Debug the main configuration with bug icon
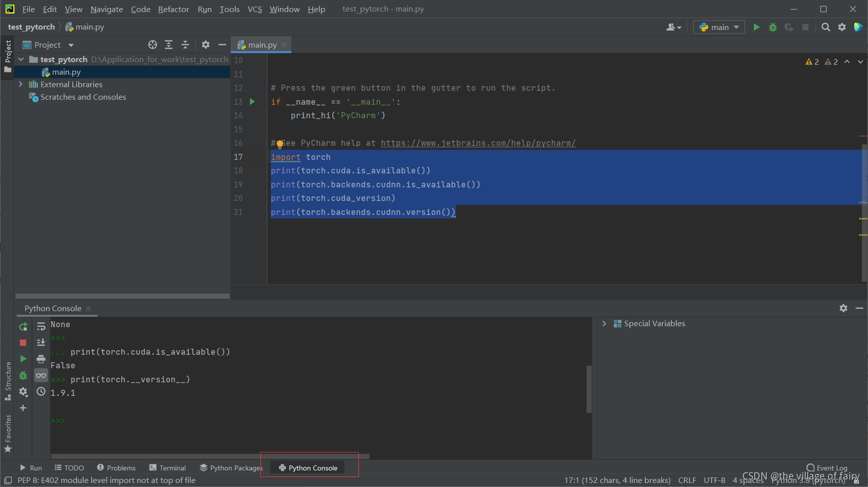This screenshot has height=487, width=868. coord(773,27)
